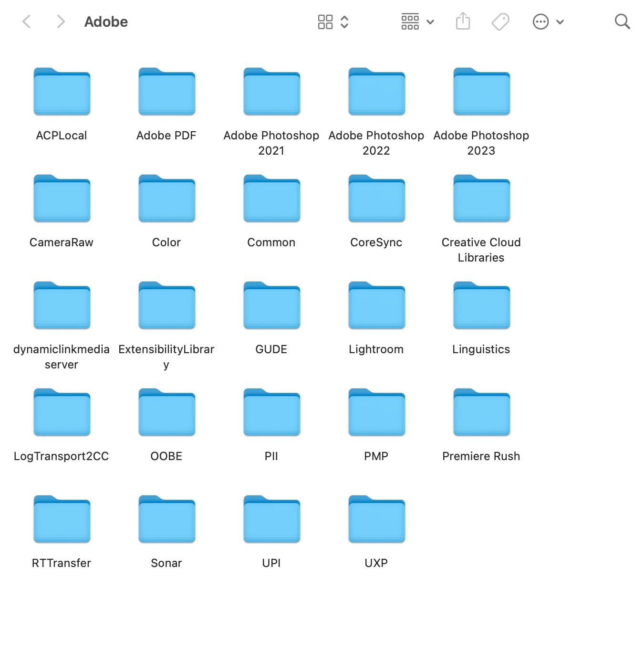Select the Creative Cloud Libraries folder icon

coord(482,199)
